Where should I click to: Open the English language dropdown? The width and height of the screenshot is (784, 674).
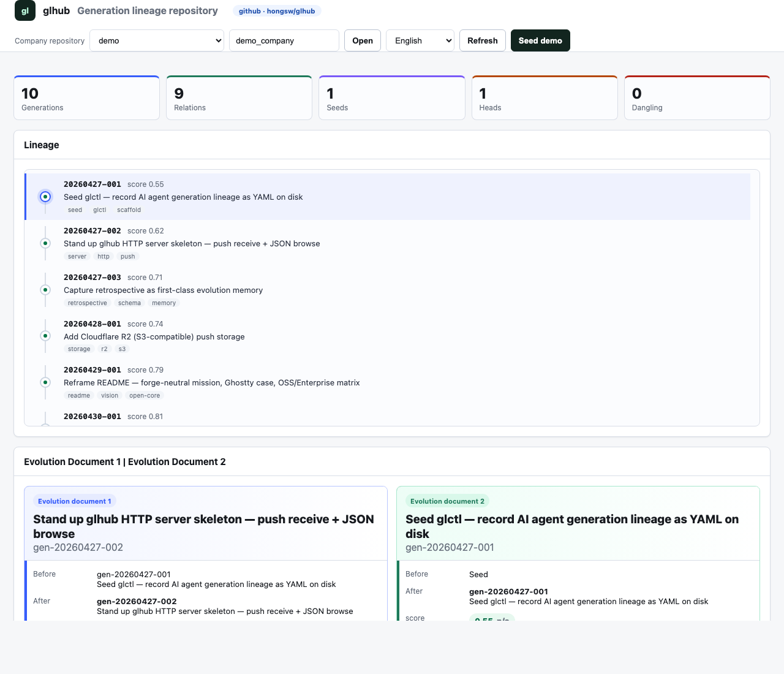(x=420, y=40)
